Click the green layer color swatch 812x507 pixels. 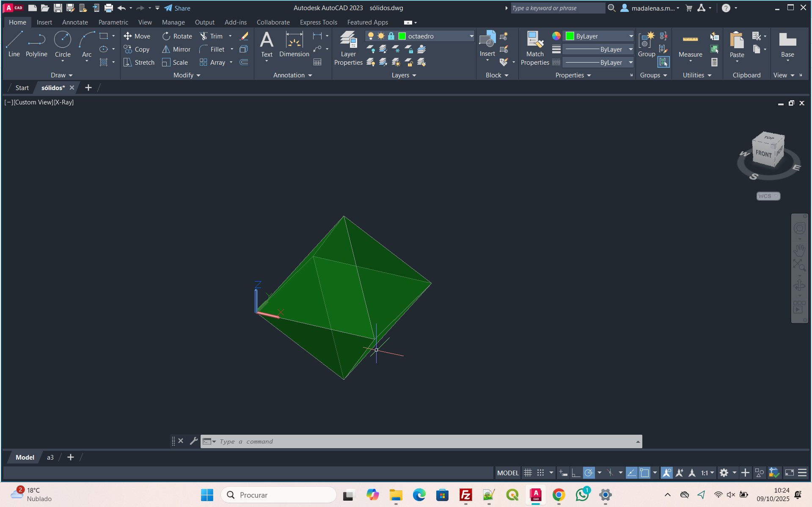click(402, 36)
